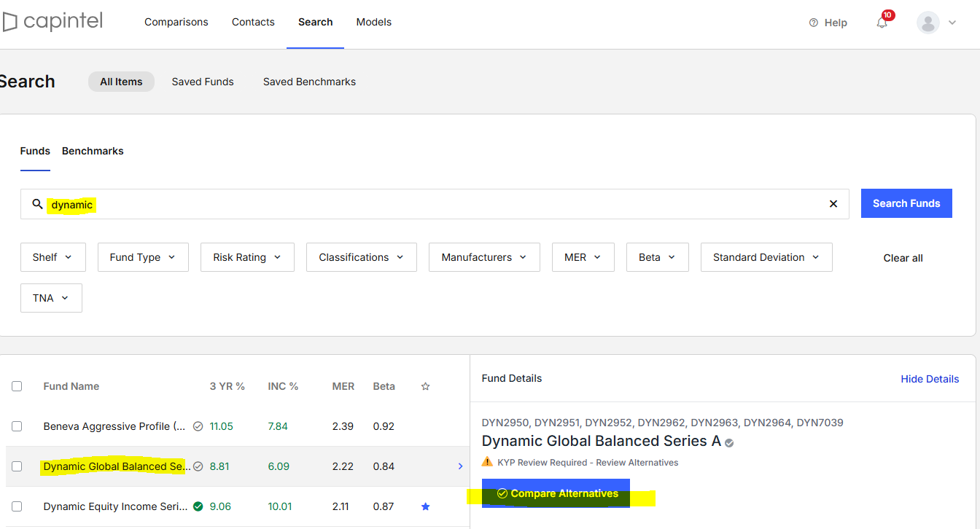Go to Comparisons in top navigation

tap(176, 22)
